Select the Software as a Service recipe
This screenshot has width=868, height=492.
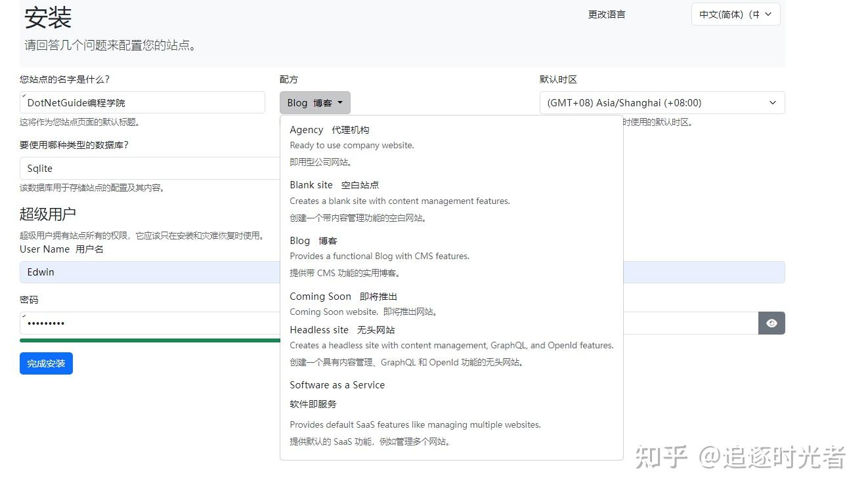click(x=337, y=385)
